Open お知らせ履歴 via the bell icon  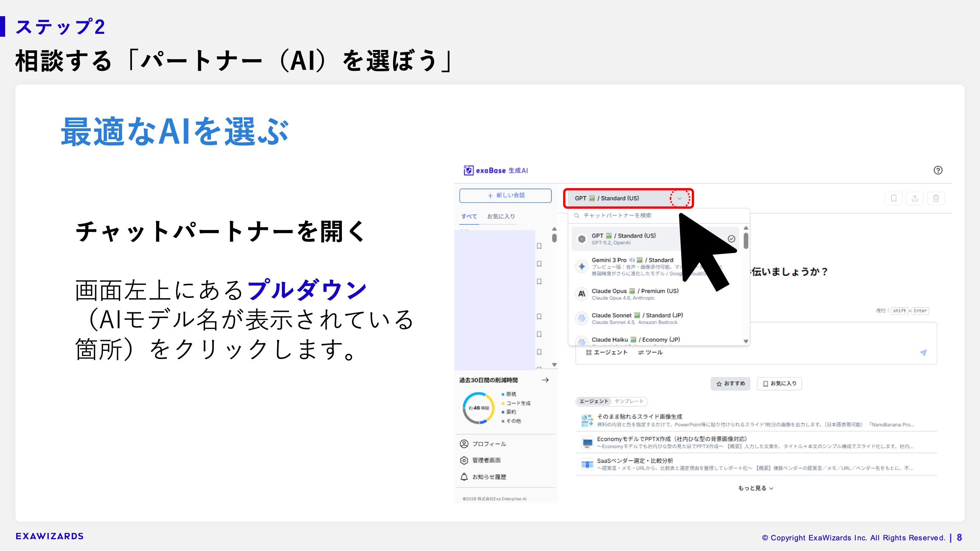click(x=464, y=477)
